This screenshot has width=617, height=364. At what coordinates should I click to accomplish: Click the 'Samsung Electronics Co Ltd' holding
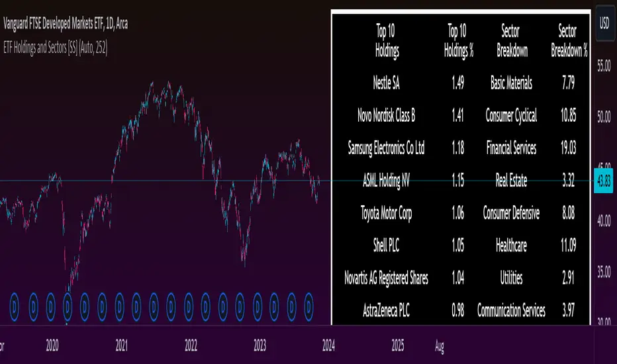click(386, 148)
